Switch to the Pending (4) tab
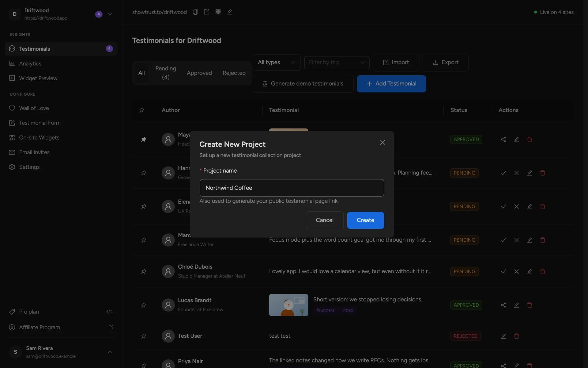 [x=166, y=73]
